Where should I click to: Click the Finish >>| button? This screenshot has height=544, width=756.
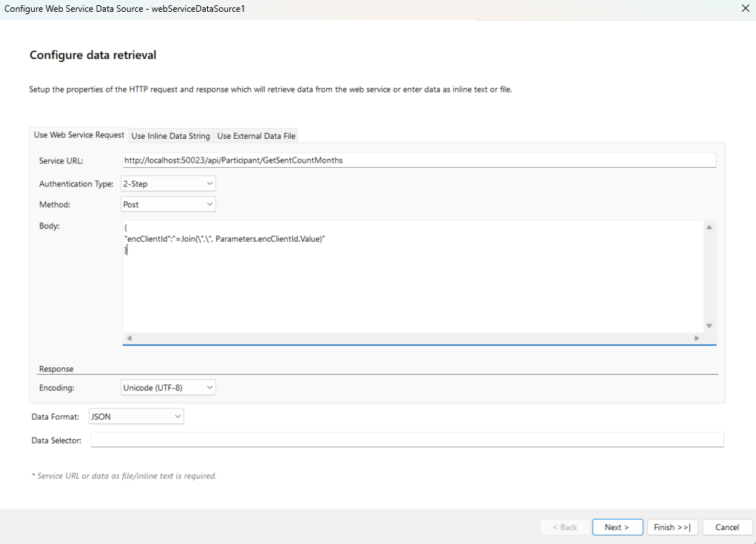672,527
